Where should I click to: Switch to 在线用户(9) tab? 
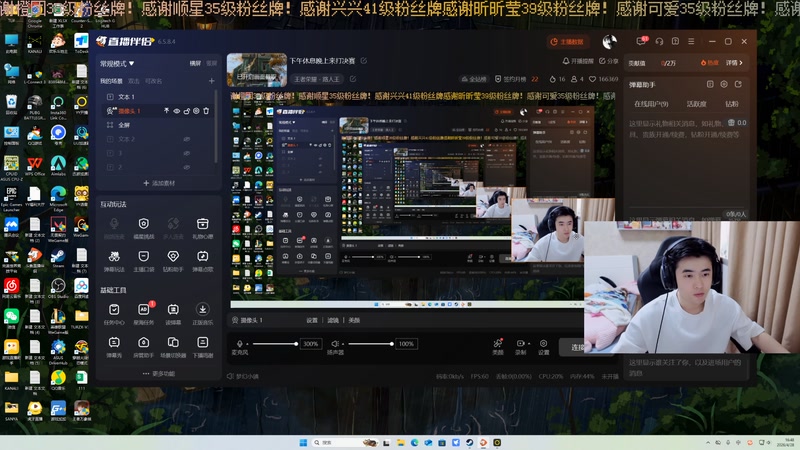(x=651, y=104)
